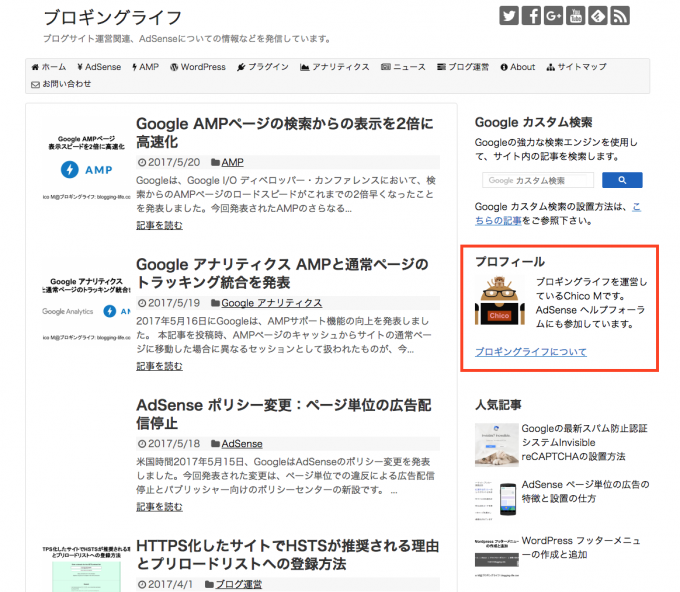680x592 pixels.
Task: Open アナリティクス navigation menu item
Action: 335,67
